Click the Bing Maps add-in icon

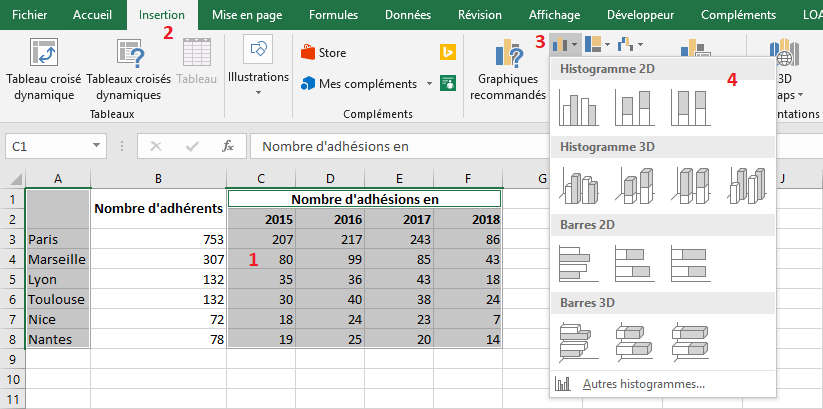(x=448, y=52)
